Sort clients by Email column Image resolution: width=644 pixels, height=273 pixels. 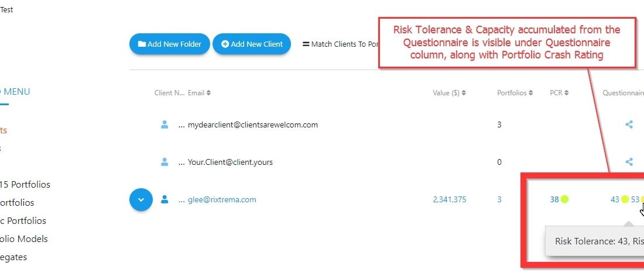pyautogui.click(x=199, y=93)
